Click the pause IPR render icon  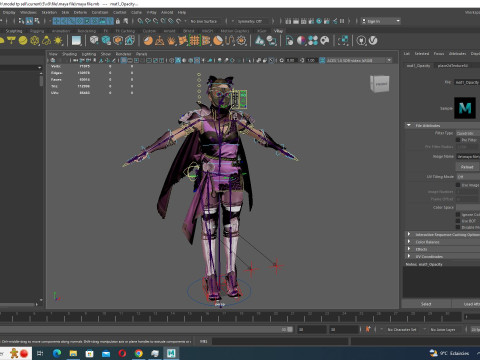342,21
